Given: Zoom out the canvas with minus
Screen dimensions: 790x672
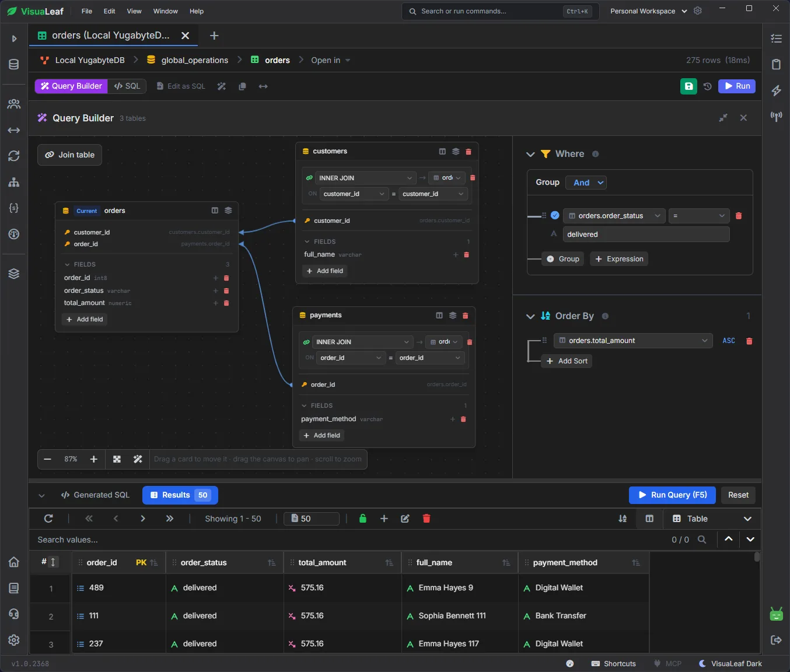Looking at the screenshot, I should [x=48, y=459].
